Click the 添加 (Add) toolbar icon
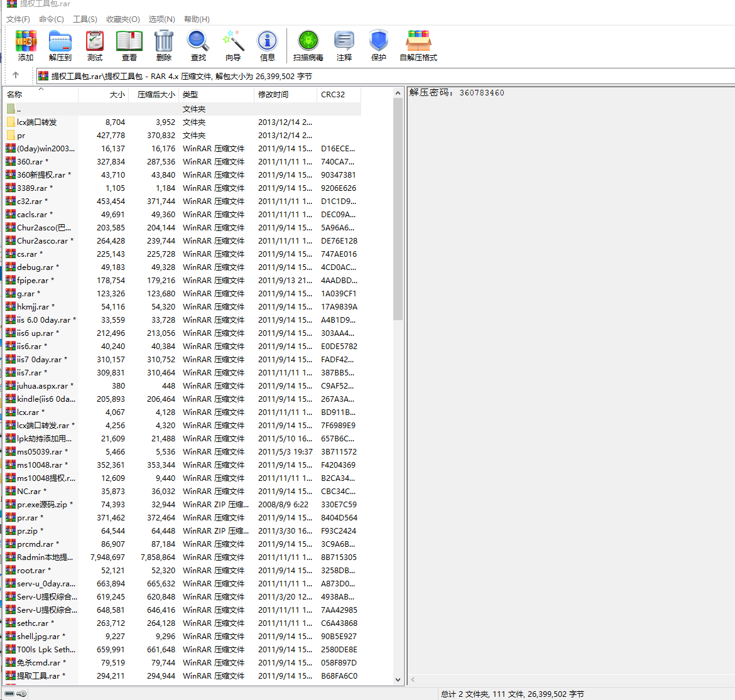Viewport: 735px width, 700px height. [26, 41]
